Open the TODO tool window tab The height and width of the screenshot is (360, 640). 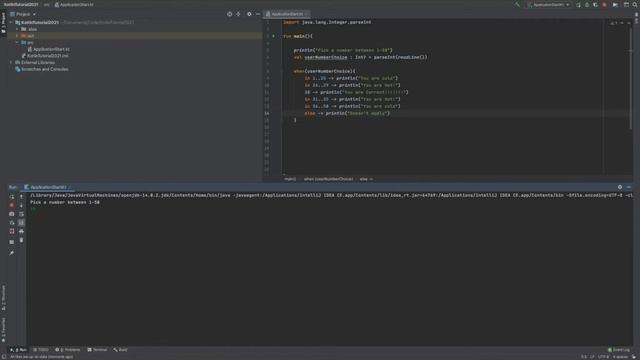(x=41, y=350)
